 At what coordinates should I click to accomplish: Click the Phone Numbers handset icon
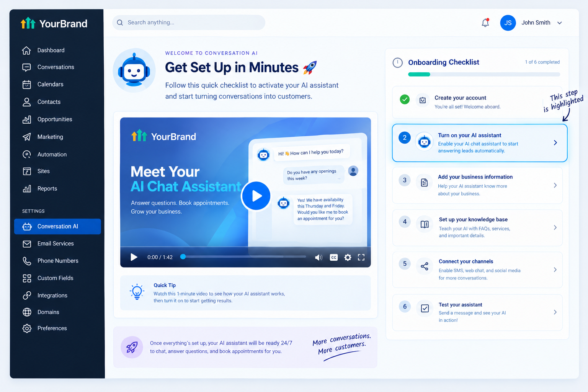pos(26,261)
